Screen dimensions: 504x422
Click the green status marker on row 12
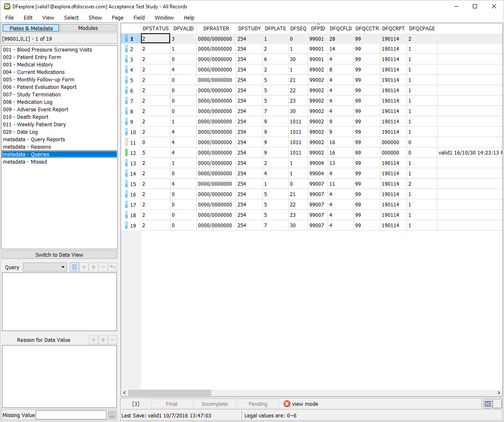click(126, 153)
